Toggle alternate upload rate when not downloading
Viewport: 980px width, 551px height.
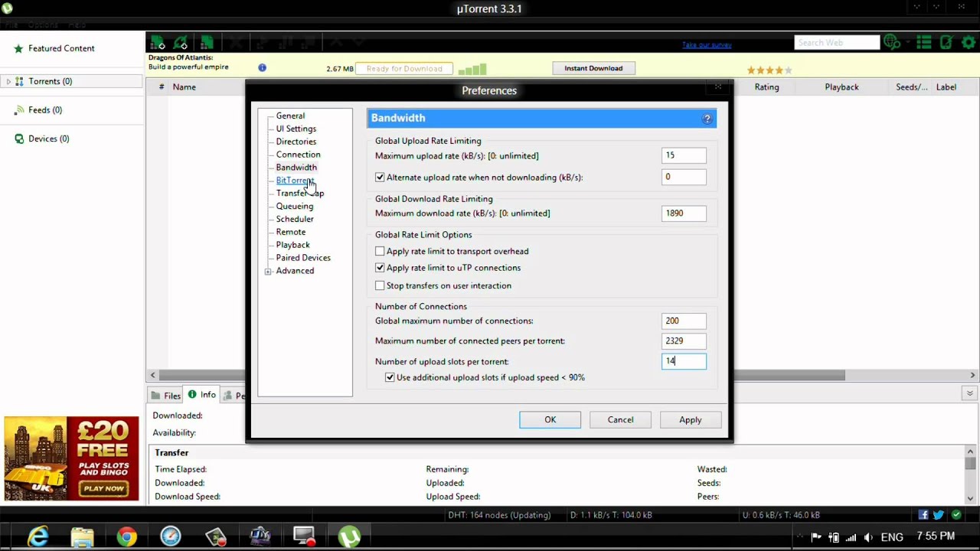[x=380, y=177]
